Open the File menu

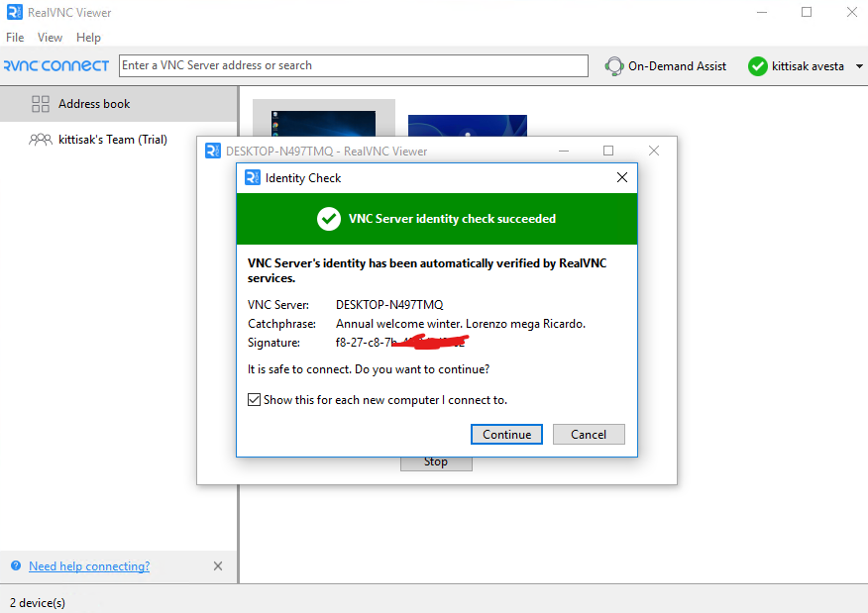tap(15, 38)
